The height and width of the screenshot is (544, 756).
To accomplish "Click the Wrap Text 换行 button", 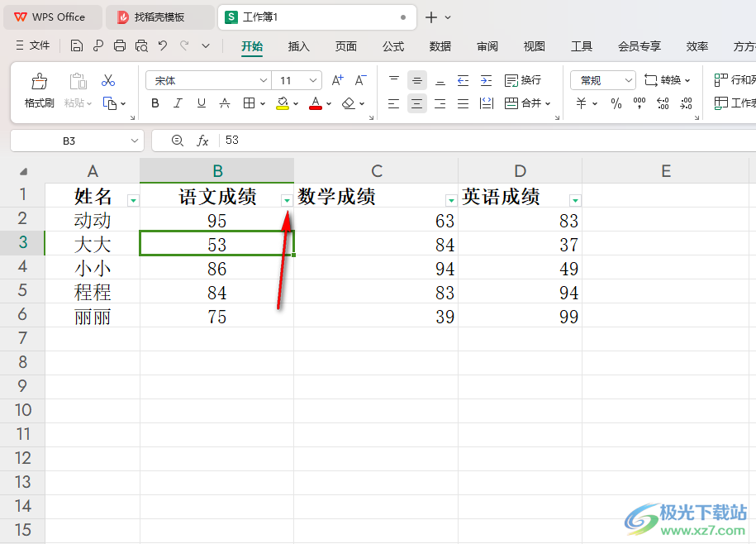I will pos(523,80).
